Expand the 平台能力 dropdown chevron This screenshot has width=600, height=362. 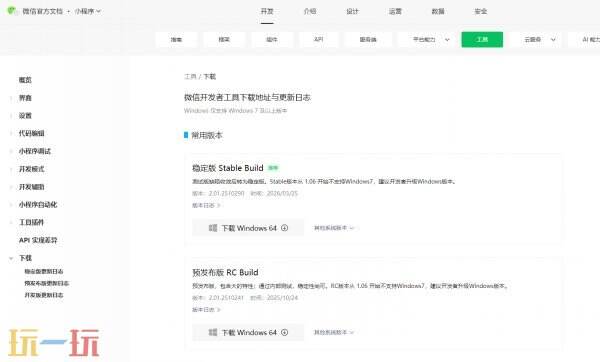[447, 40]
